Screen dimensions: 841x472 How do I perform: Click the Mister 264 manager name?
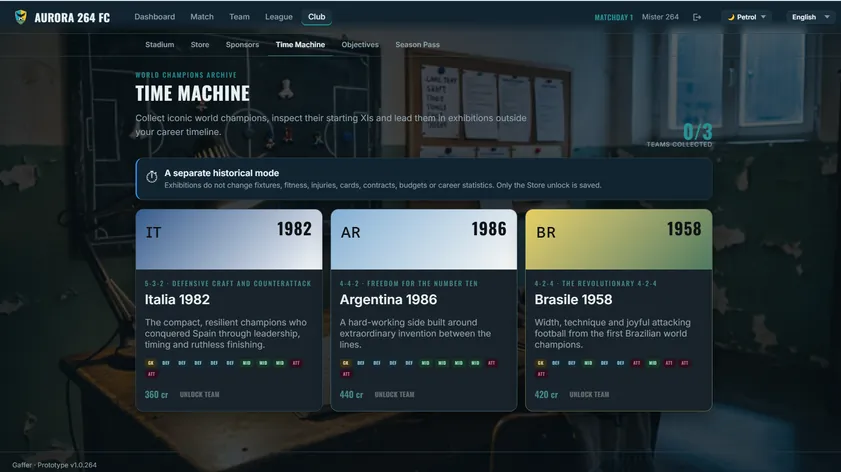tap(660, 17)
